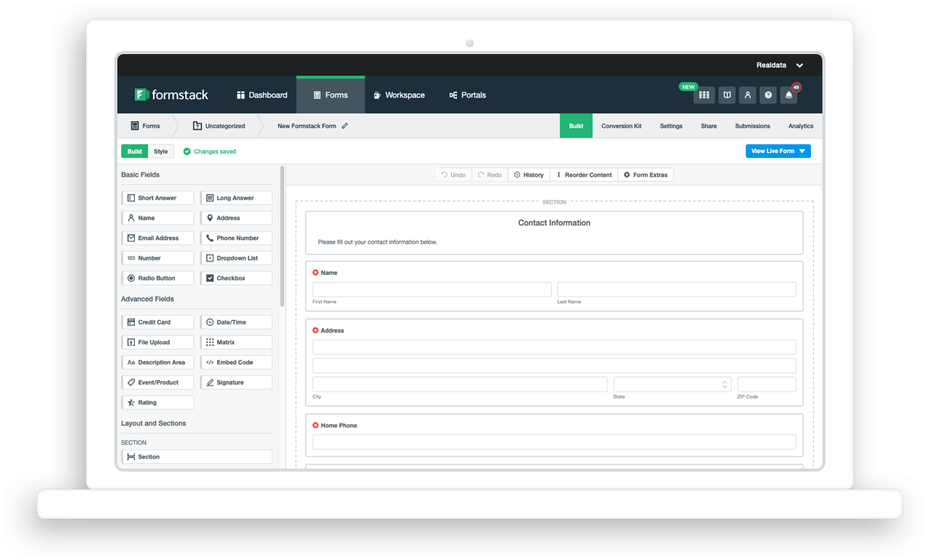This screenshot has width=926, height=560.
Task: Add a Section layout element
Action: (x=197, y=457)
